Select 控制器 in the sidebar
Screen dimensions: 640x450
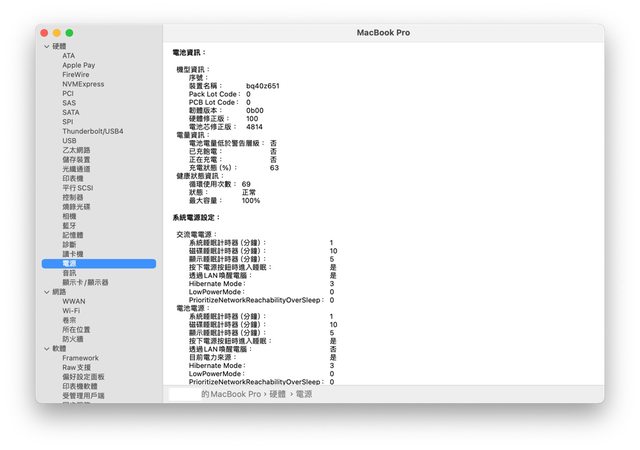[73, 197]
